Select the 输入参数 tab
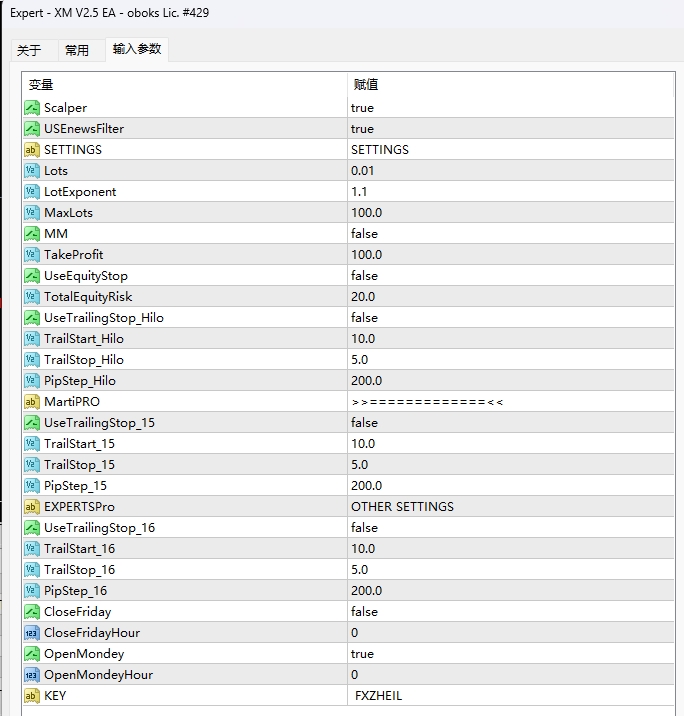Screen dimensions: 684x716 pos(137,49)
